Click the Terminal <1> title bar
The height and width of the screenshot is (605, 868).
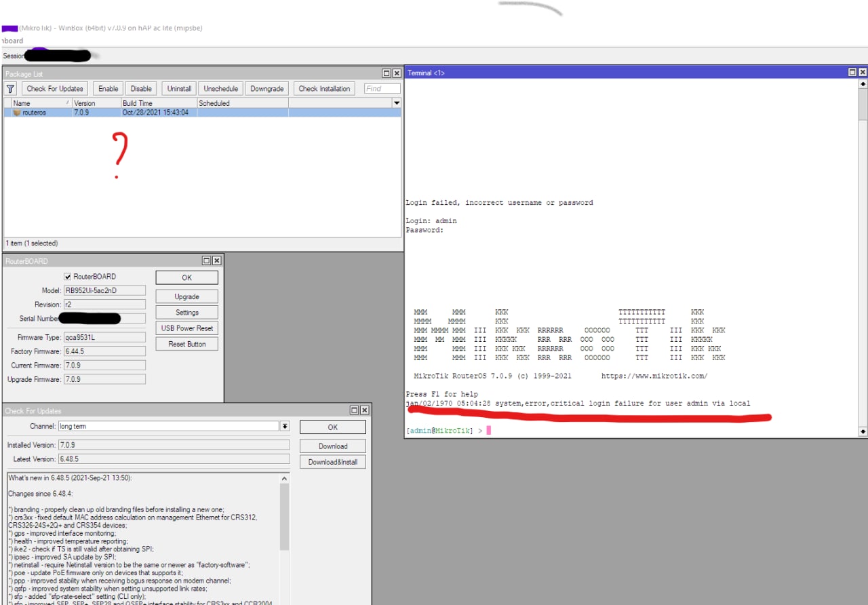[625, 73]
